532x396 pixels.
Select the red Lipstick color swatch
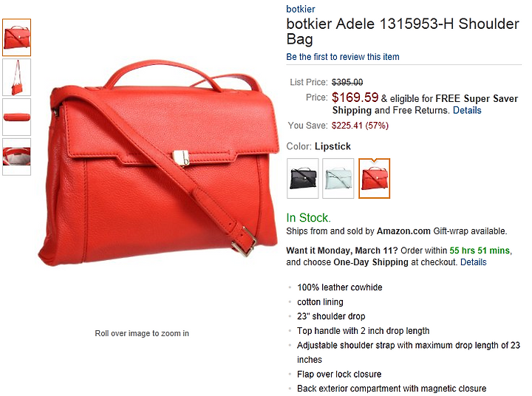374,178
